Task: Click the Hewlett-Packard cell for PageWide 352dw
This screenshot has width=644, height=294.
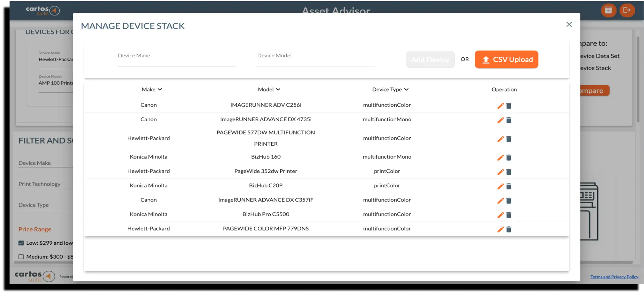Action: (x=148, y=171)
